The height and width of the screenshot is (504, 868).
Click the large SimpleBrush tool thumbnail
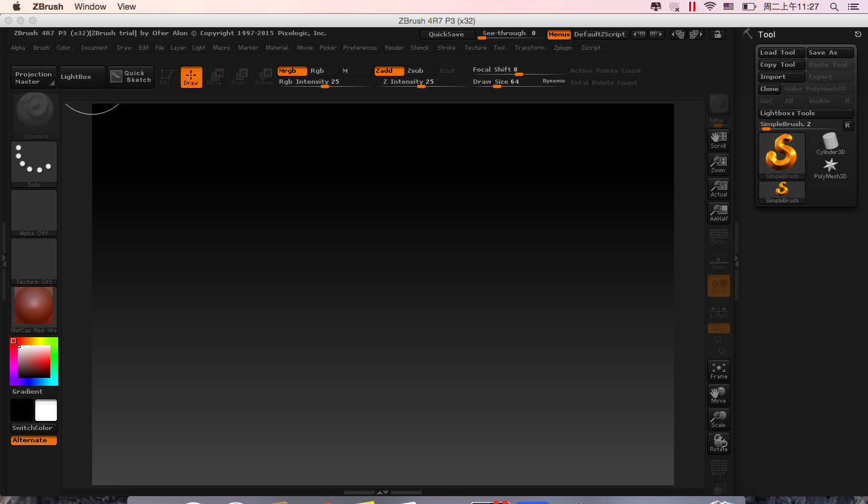tap(782, 156)
